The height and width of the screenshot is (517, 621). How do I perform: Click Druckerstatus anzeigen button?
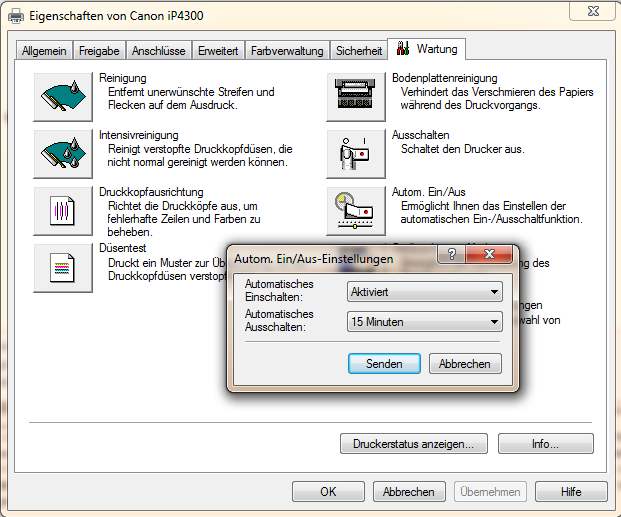click(x=413, y=444)
